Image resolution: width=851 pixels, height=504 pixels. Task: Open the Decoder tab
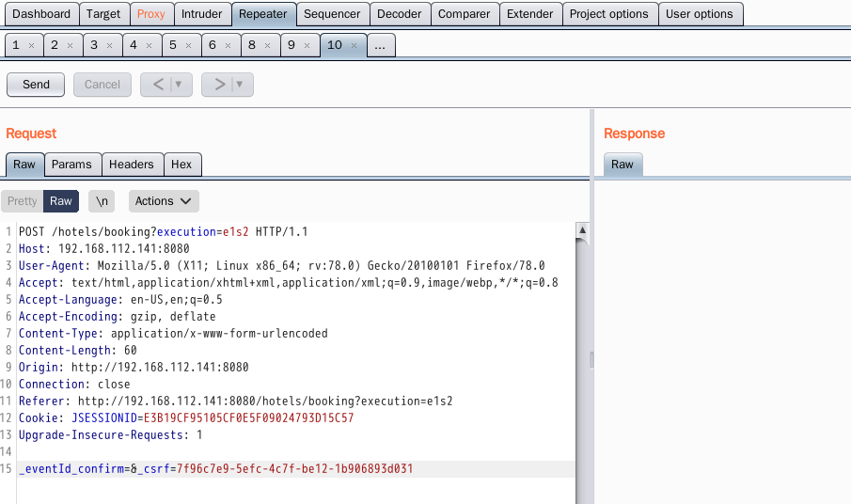399,14
